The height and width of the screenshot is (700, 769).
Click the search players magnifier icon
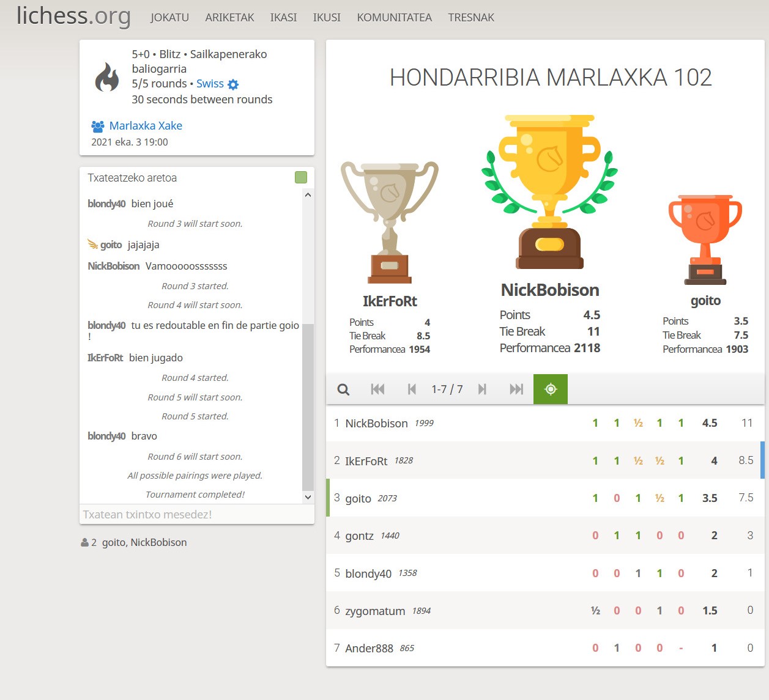(x=343, y=389)
